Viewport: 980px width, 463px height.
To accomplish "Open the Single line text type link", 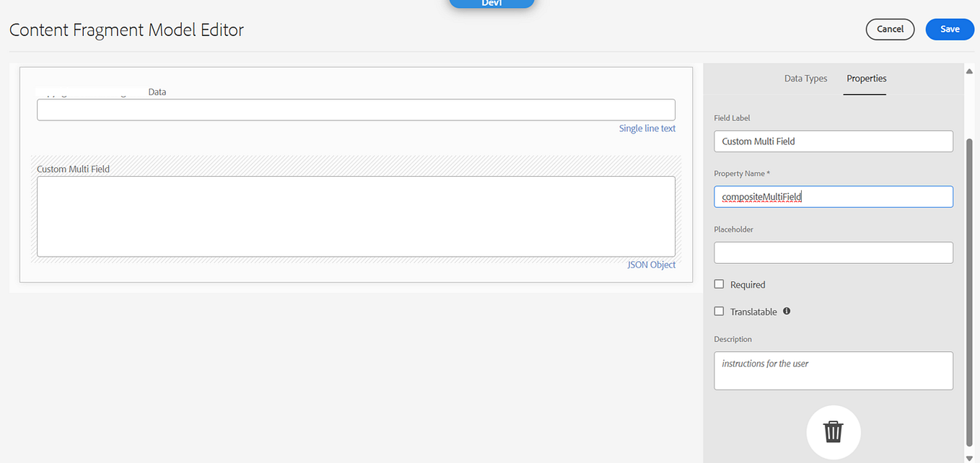I will click(647, 128).
